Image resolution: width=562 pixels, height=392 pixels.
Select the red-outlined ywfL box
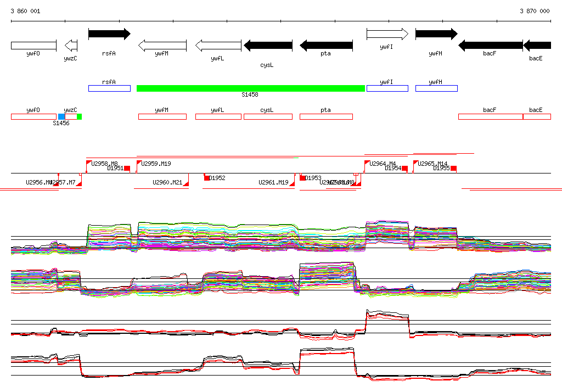coord(218,116)
